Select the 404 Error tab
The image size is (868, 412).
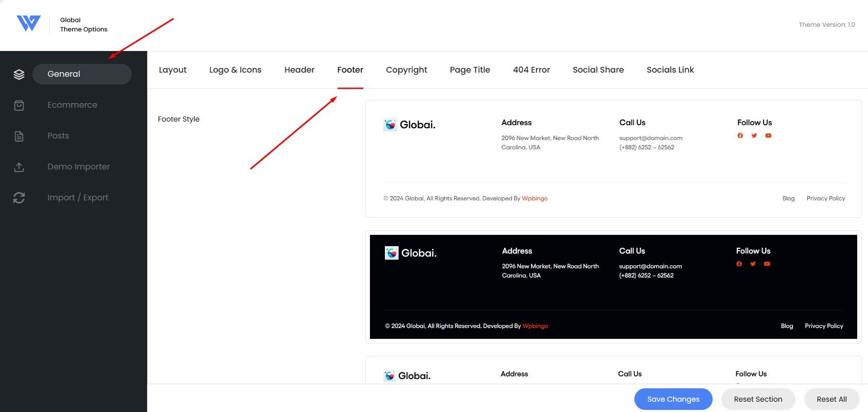(531, 70)
